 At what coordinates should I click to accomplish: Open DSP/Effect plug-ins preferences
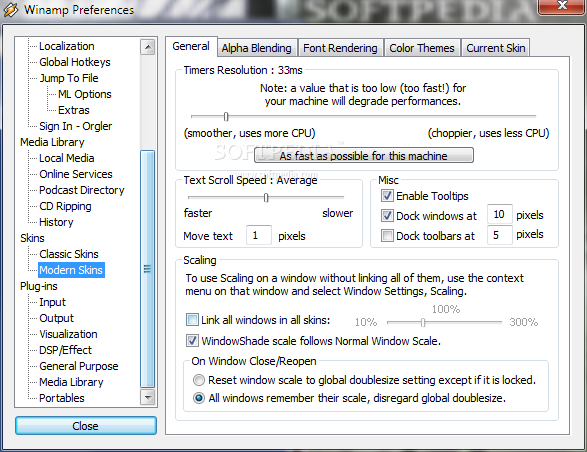click(x=66, y=350)
